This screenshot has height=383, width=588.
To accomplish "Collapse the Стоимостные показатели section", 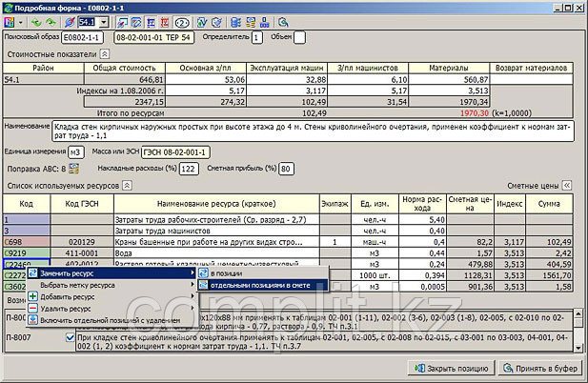I will [x=105, y=54].
